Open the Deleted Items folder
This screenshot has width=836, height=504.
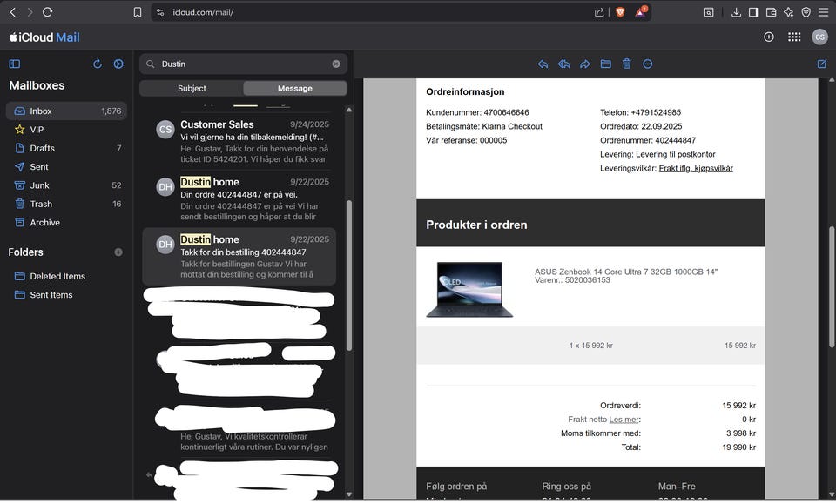pyautogui.click(x=67, y=276)
